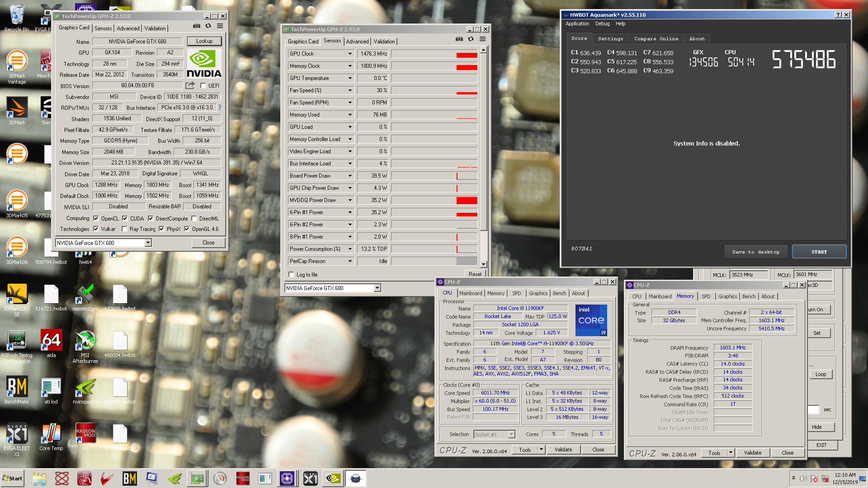The width and height of the screenshot is (868, 488).
Task: Switch to Compare Online tab in Aquamark
Action: tap(656, 39)
